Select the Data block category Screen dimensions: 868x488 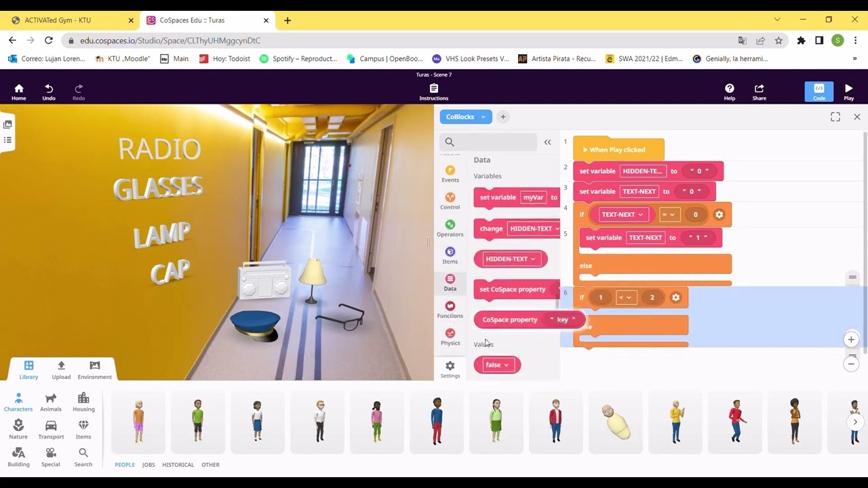pos(450,283)
